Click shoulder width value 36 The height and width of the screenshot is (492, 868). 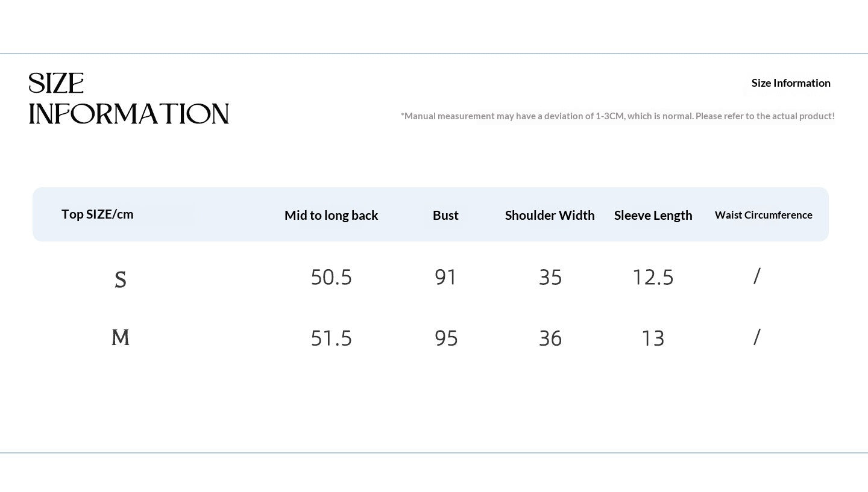point(550,338)
